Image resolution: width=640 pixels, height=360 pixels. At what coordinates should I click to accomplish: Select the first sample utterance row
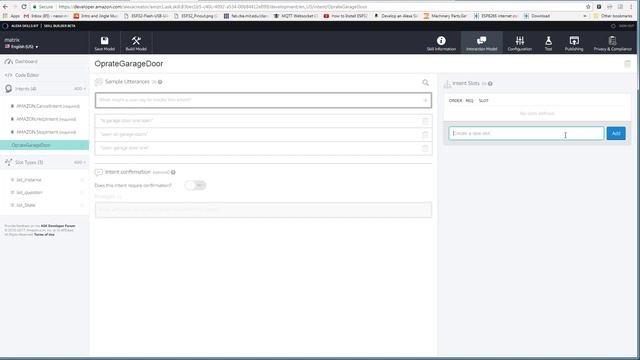point(263,121)
